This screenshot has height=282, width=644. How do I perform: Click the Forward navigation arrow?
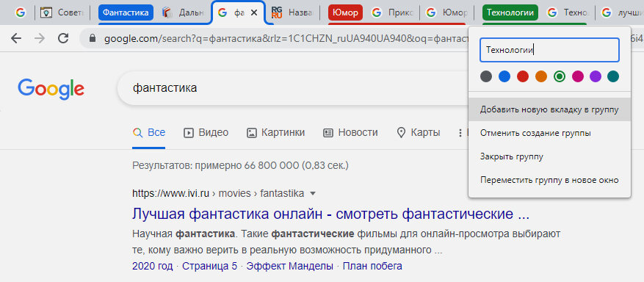pos(40,38)
